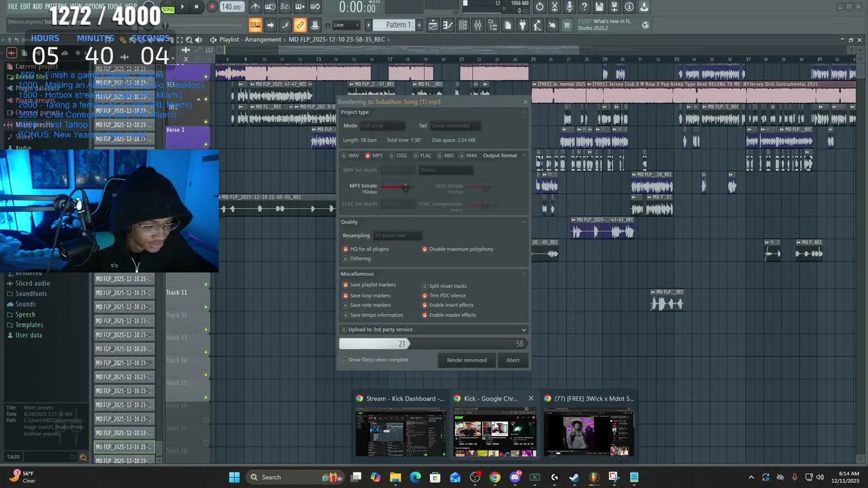Toggle the Song mode indicator
This screenshot has width=868, height=488.
click(168, 10)
